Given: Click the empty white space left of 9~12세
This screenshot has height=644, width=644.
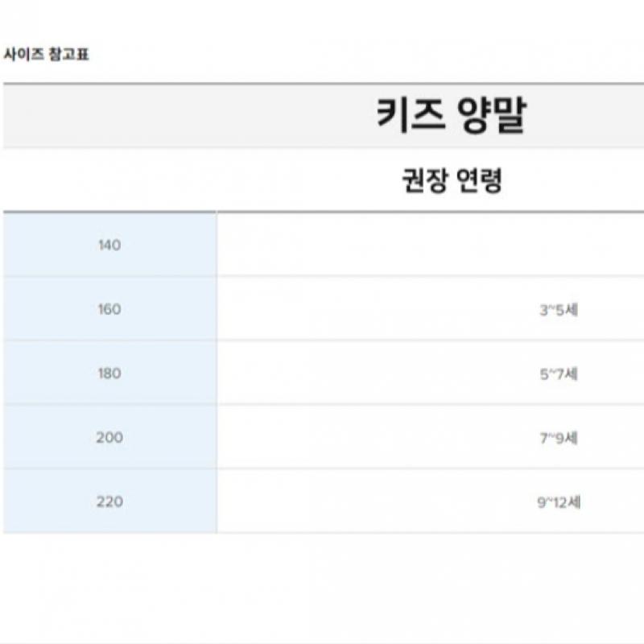Looking at the screenshot, I should click(362, 502).
